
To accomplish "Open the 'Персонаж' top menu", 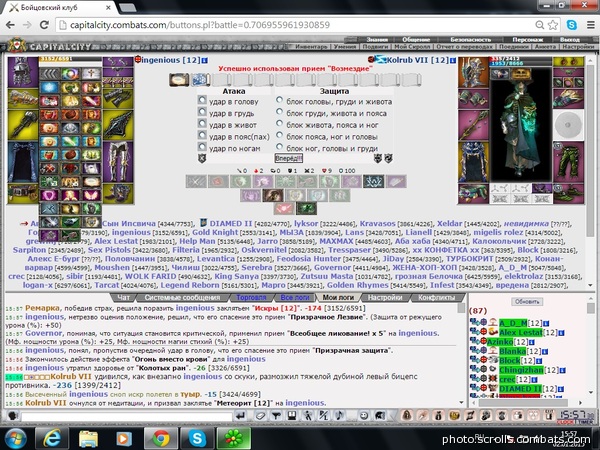I will [x=528, y=39].
